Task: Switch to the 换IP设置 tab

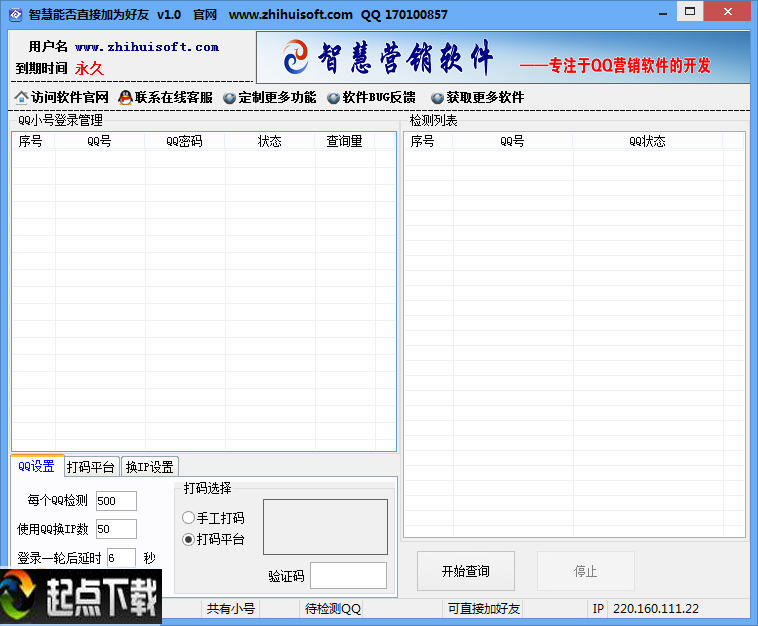Action: pyautogui.click(x=150, y=467)
